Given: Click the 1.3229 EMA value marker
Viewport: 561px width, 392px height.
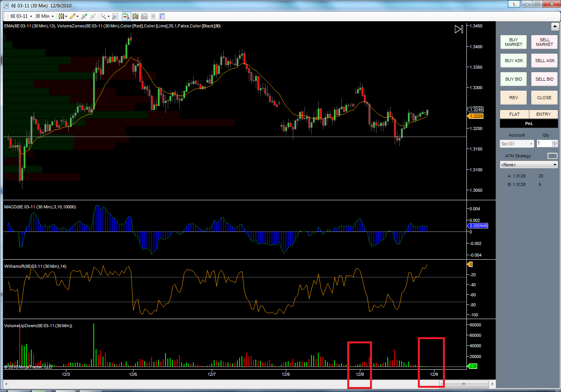Looking at the screenshot, I should [475, 116].
